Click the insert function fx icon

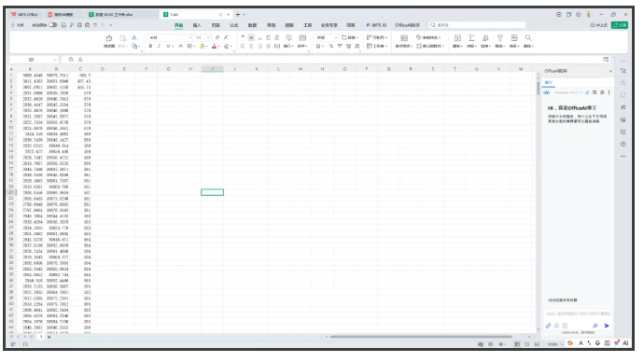click(80, 60)
